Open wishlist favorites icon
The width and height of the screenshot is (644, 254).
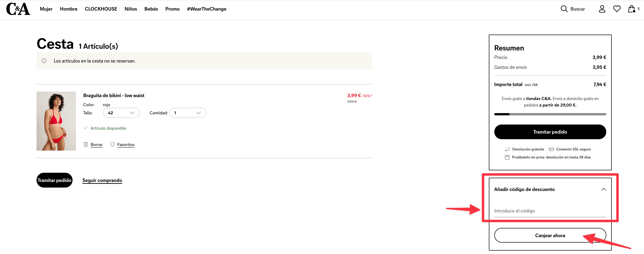click(616, 9)
